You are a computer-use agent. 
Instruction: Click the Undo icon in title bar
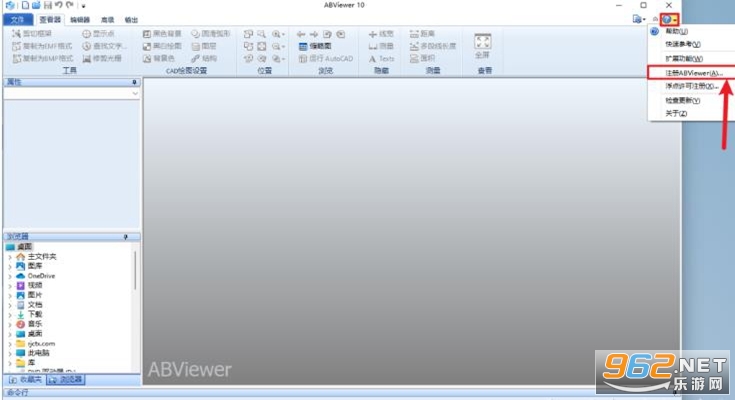tap(59, 5)
